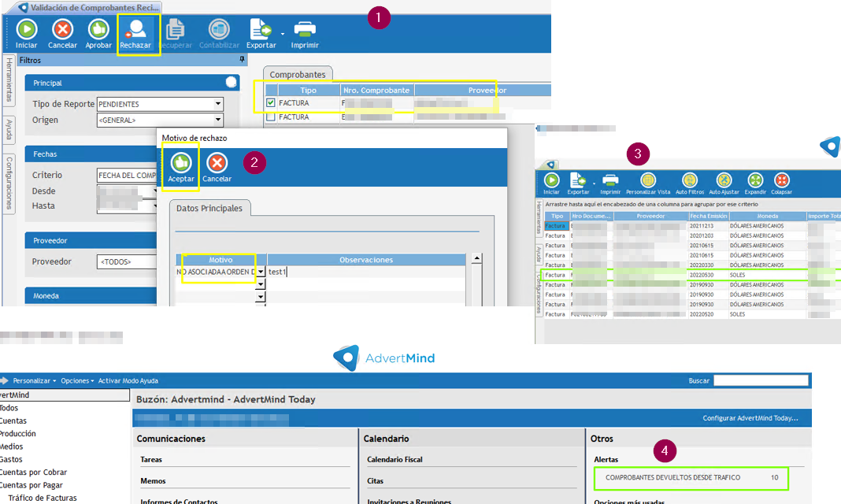Open Citas under Calendario
The height and width of the screenshot is (504, 841).
click(x=376, y=481)
